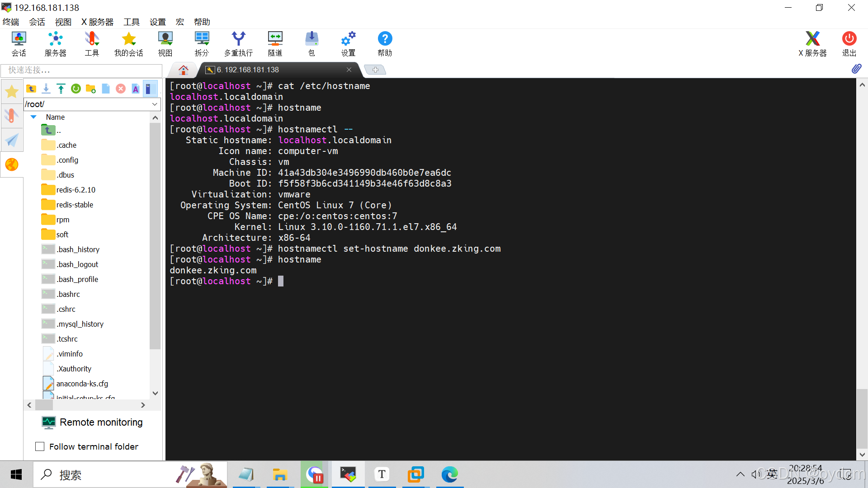Enable the Follow terminal folder checkbox
The height and width of the screenshot is (488, 868).
(x=40, y=446)
